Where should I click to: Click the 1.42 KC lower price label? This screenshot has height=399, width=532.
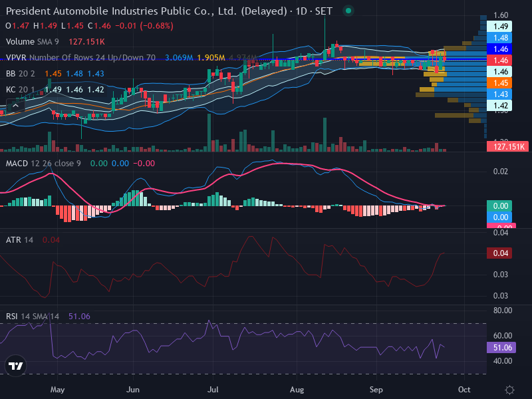[x=499, y=106]
